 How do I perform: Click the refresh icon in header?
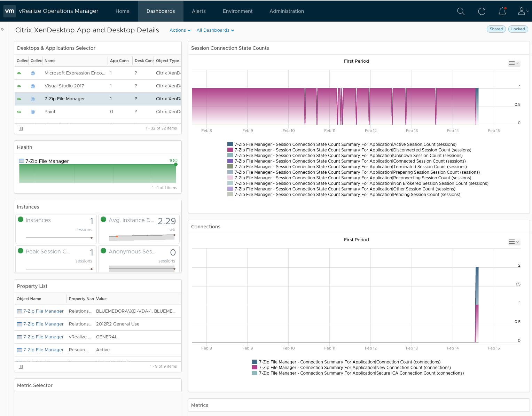[x=482, y=11]
